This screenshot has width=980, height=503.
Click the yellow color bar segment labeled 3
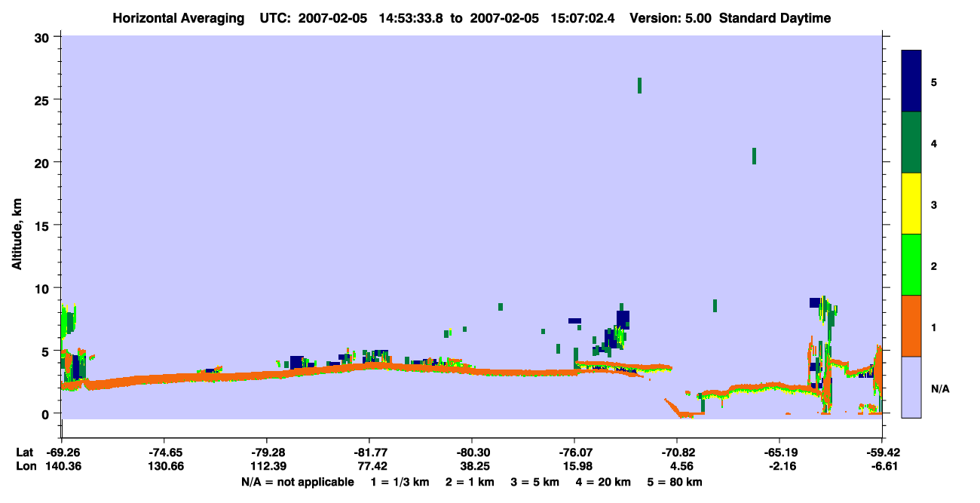tap(911, 204)
